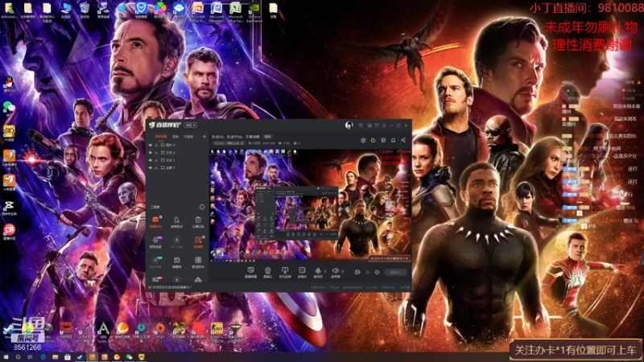This screenshot has height=362, width=644.
Task: Add a screen capture source in bottom toolbar
Action: click(x=251, y=272)
